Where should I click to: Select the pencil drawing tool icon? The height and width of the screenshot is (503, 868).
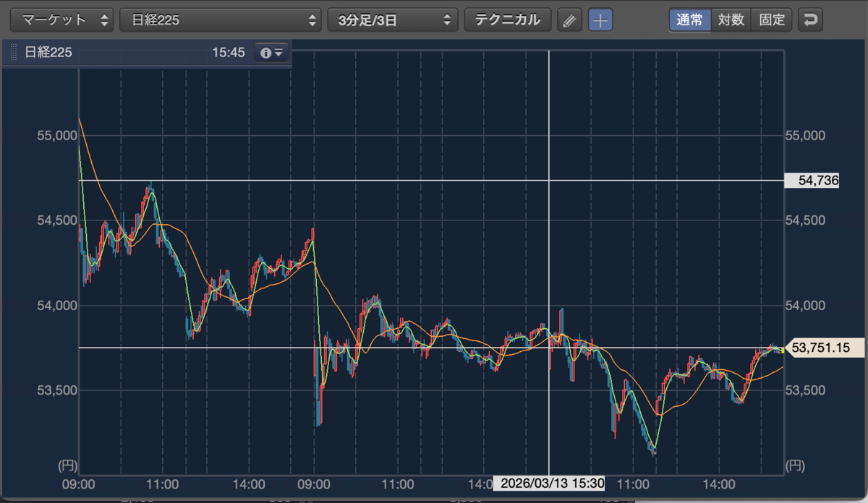pyautogui.click(x=570, y=20)
